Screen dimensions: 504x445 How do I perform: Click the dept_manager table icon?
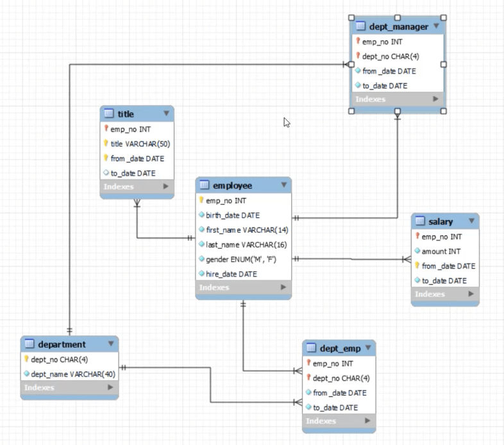tap(360, 26)
